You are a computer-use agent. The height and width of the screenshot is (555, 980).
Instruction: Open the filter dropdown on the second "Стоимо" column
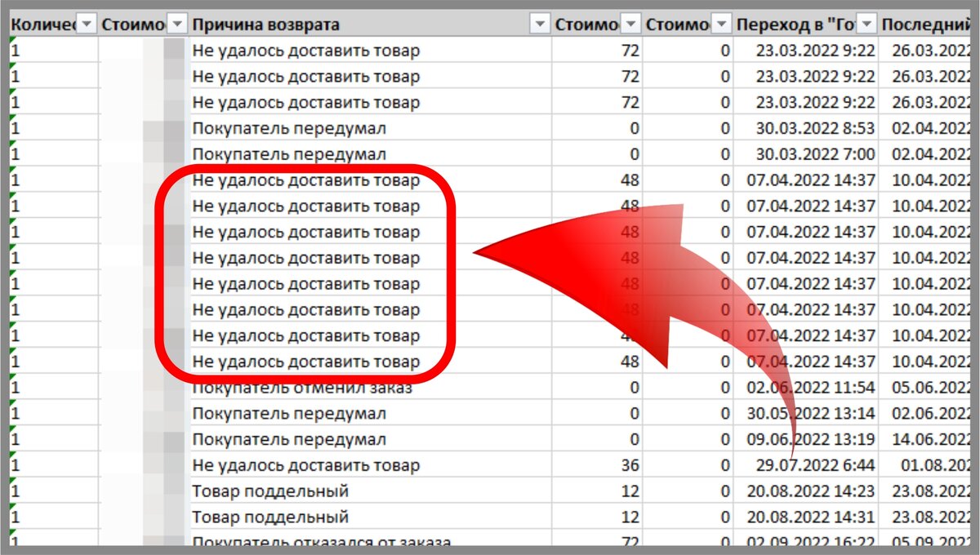629,24
